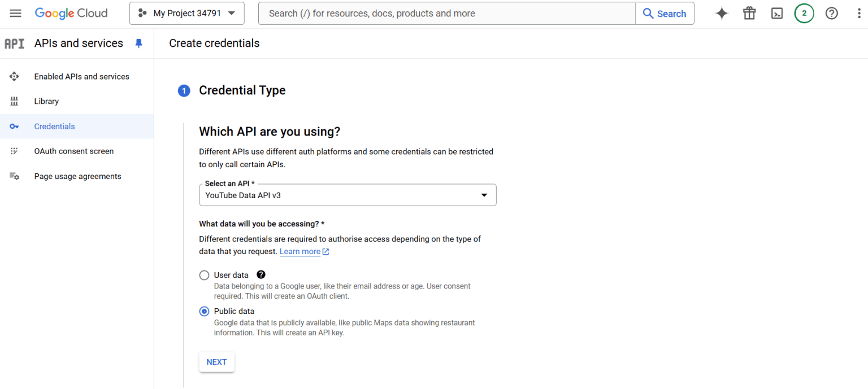This screenshot has height=389, width=868.
Task: Open the main navigation hamburger menu
Action: (x=15, y=14)
